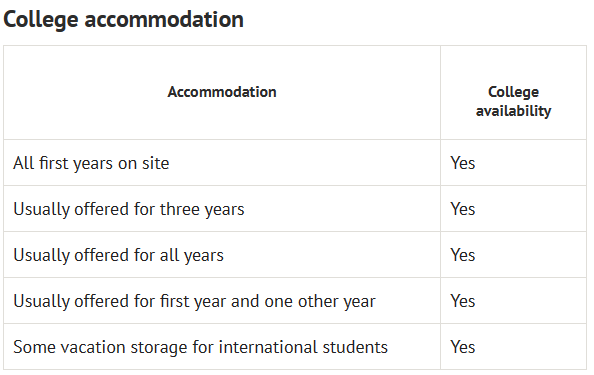
Task: Click Yes beside offered for three years
Action: coord(463,209)
